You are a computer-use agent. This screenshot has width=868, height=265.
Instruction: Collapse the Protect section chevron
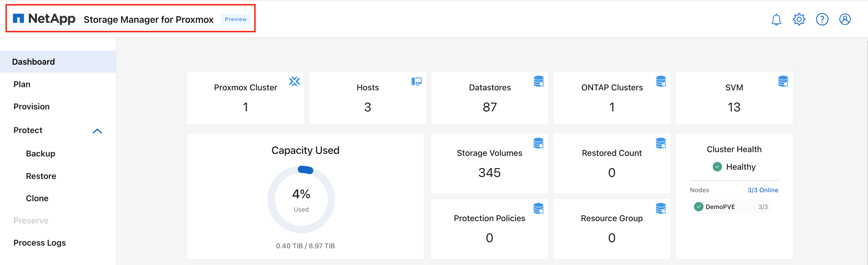[97, 131]
